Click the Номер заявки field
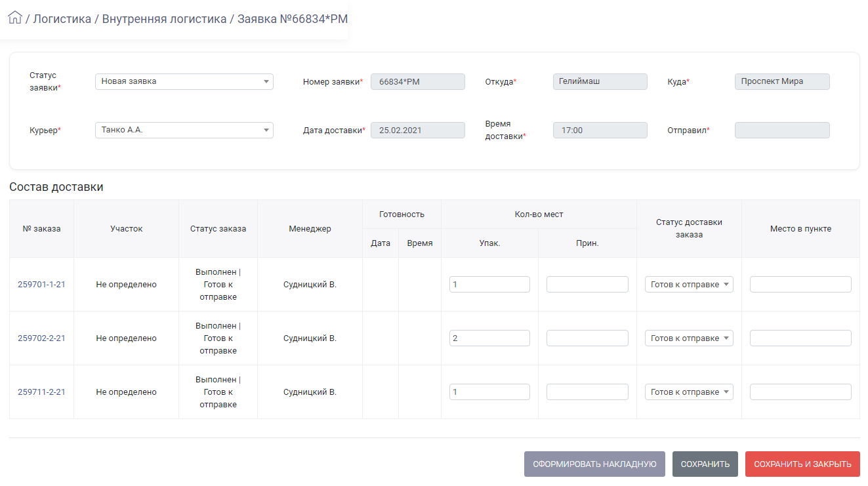This screenshot has height=486, width=868. pos(418,81)
